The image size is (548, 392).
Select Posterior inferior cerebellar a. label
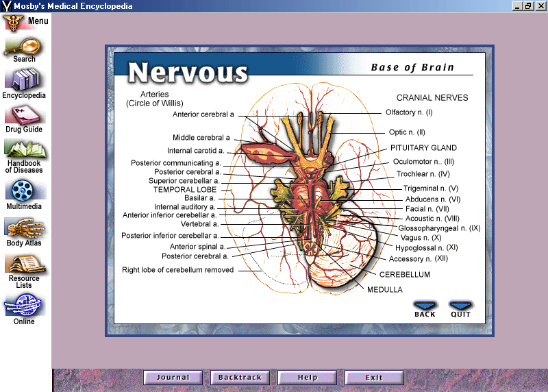(170, 236)
